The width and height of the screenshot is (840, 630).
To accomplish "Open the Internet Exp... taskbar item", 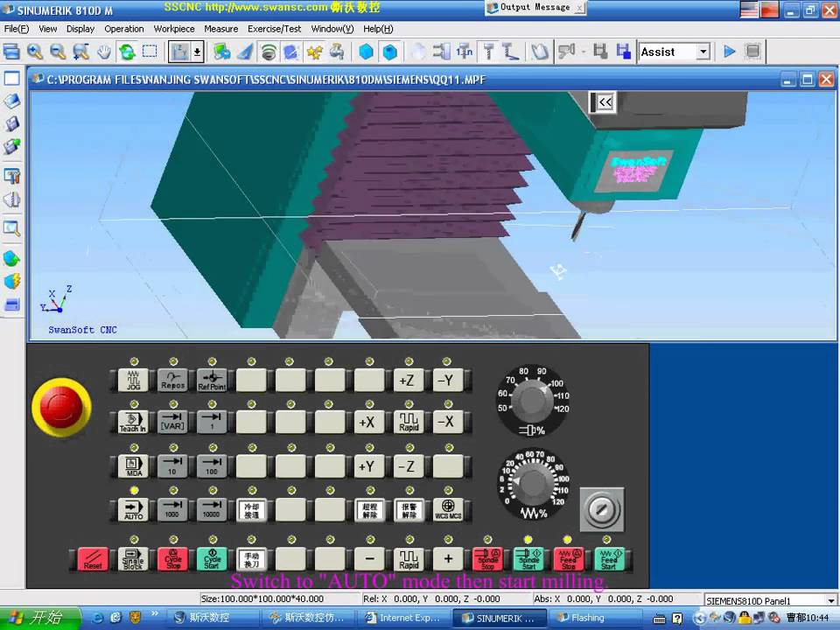I will (x=404, y=618).
